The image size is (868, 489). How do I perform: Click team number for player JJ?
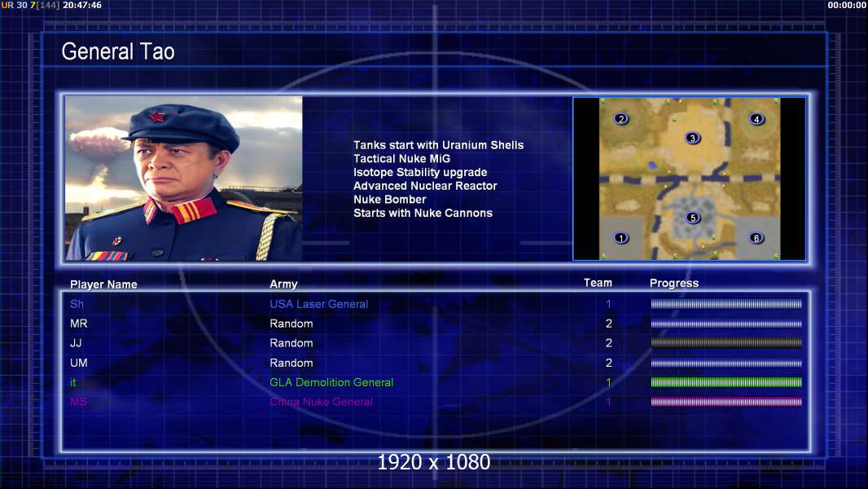(608, 343)
